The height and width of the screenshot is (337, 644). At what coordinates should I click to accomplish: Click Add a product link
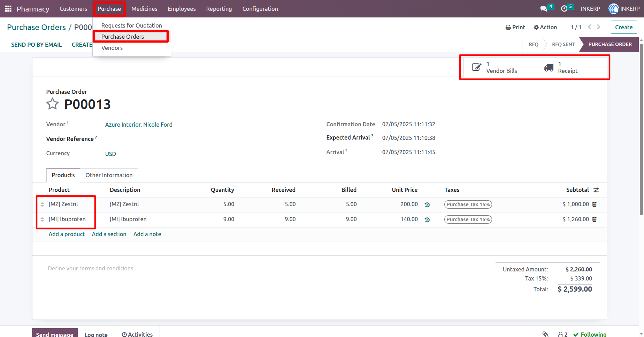pos(67,234)
